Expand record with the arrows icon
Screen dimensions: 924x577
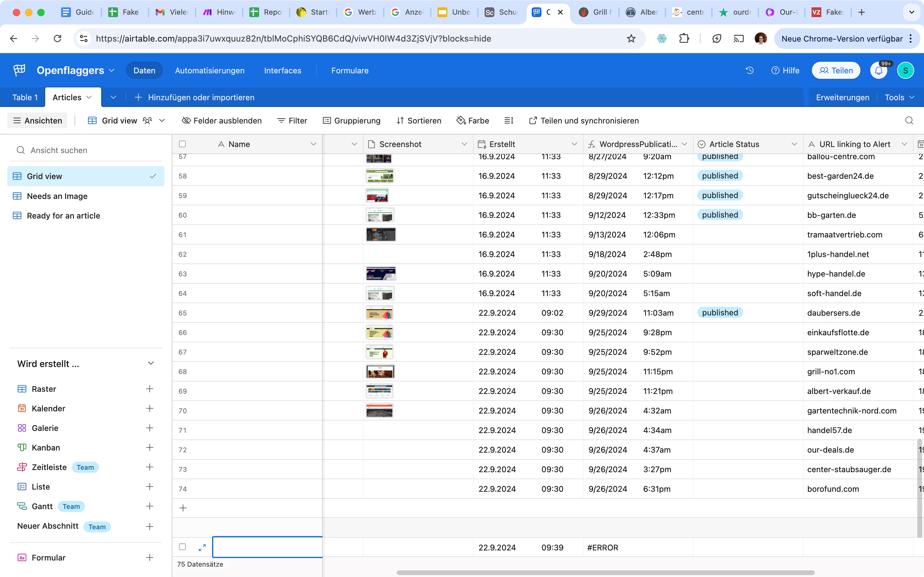click(202, 547)
